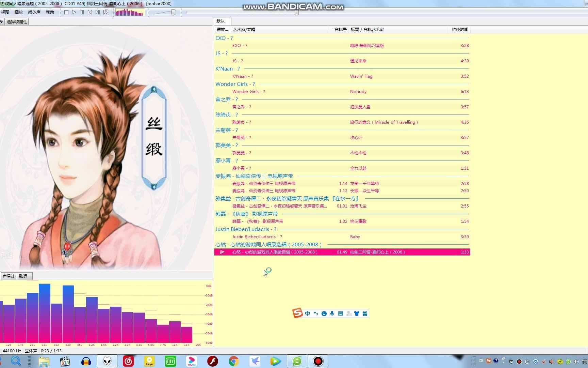Open the 播放 menu
Image resolution: width=588 pixels, height=368 pixels.
[x=19, y=12]
